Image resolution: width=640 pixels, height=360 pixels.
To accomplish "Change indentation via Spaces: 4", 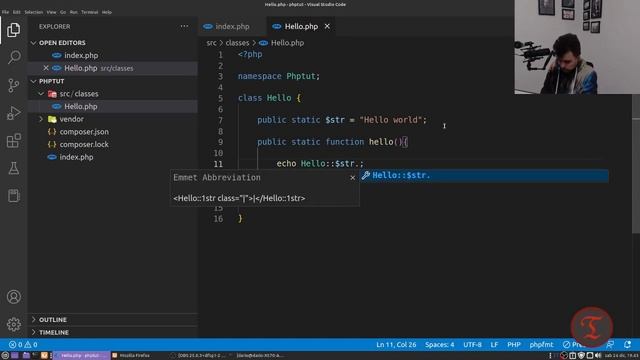I will pyautogui.click(x=440, y=345).
